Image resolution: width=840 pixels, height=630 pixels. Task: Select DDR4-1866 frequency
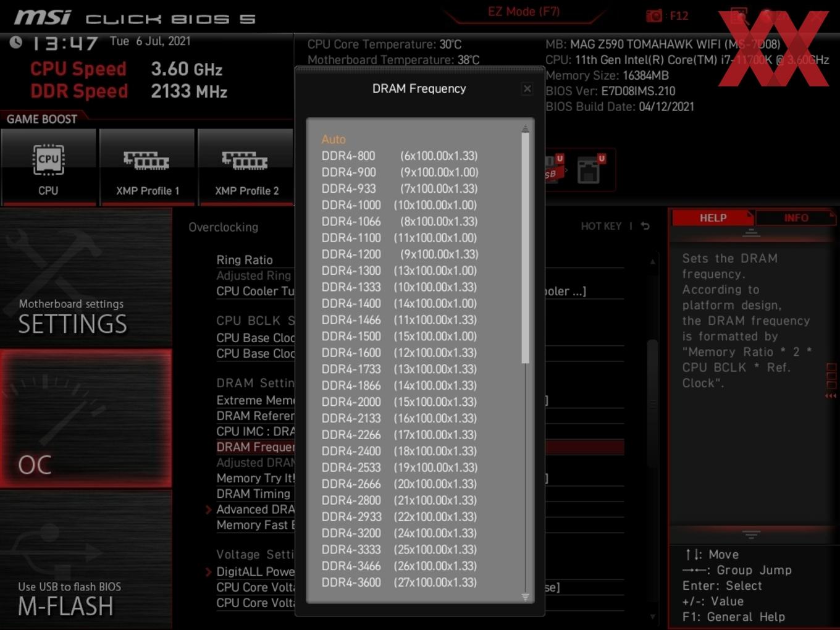(400, 385)
